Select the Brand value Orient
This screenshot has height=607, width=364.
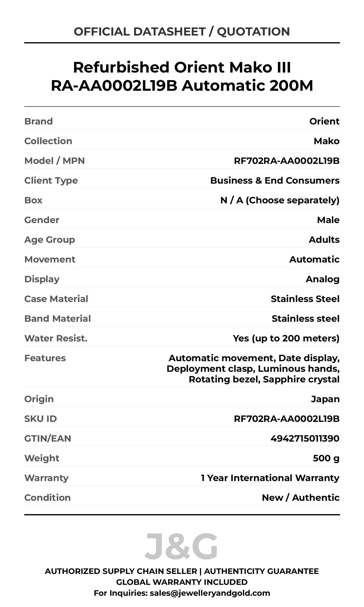[324, 121]
